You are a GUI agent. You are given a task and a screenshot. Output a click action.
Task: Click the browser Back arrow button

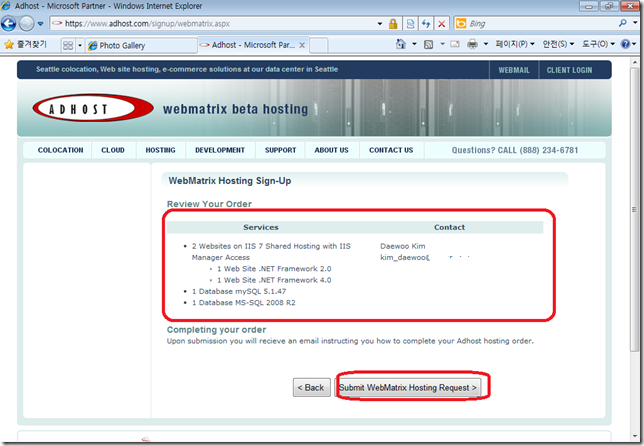click(x=8, y=23)
